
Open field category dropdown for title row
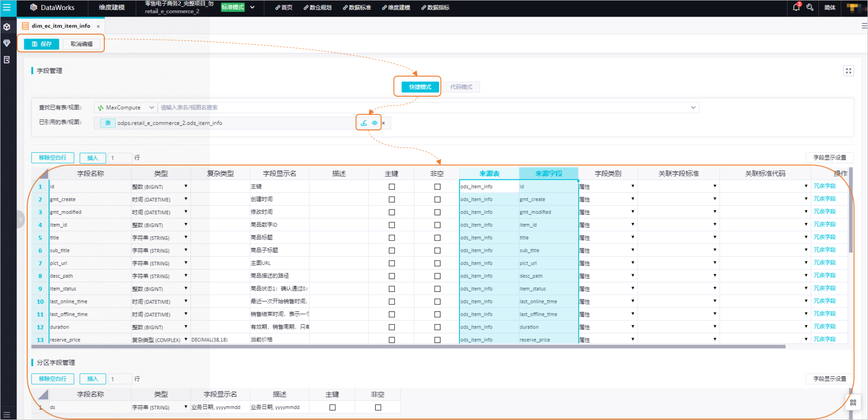click(633, 237)
